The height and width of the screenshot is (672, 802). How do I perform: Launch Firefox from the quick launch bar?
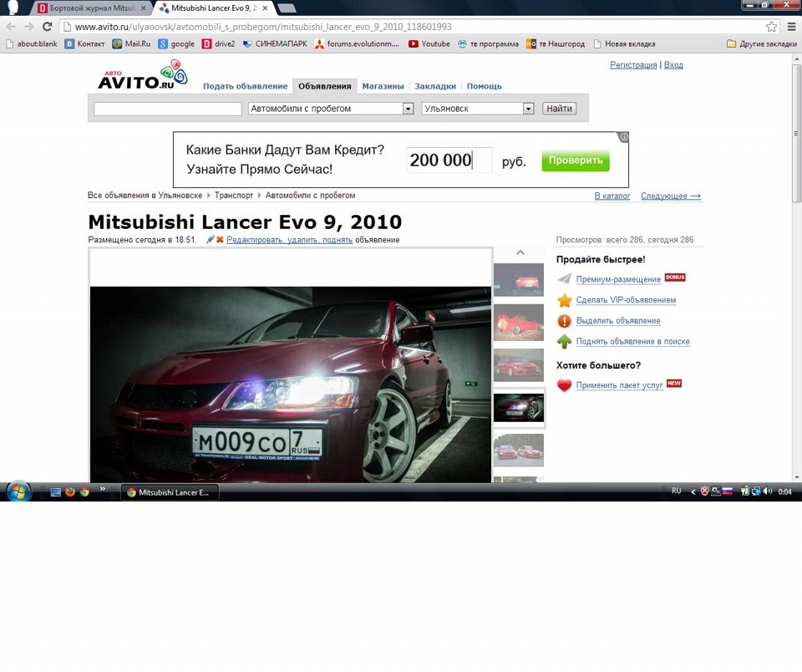70,491
